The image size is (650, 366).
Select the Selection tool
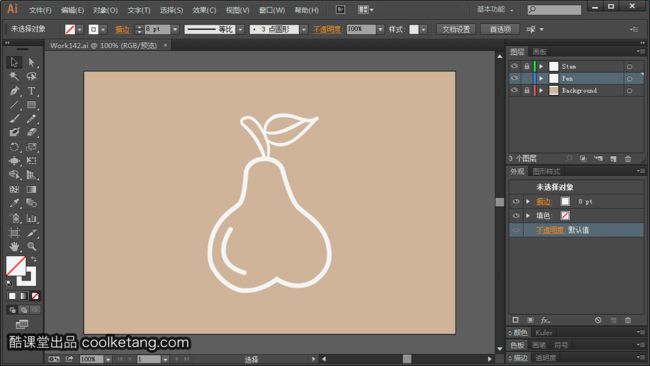point(14,62)
